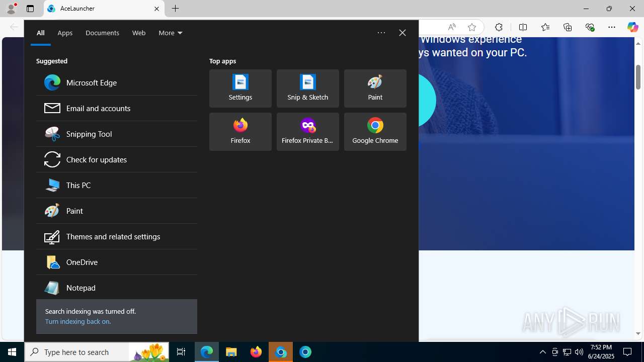This screenshot has height=362, width=644.
Task: Close the search panel
Action: pyautogui.click(x=403, y=33)
